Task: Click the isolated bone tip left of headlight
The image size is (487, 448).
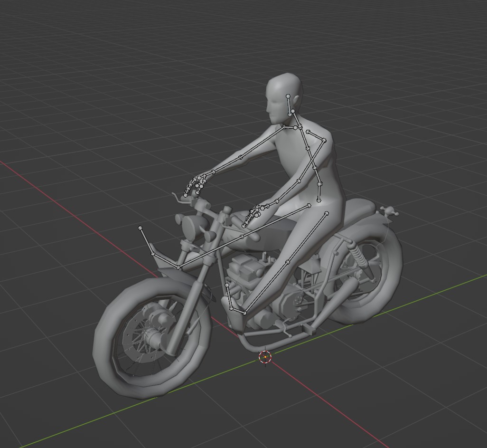Action: (140, 229)
